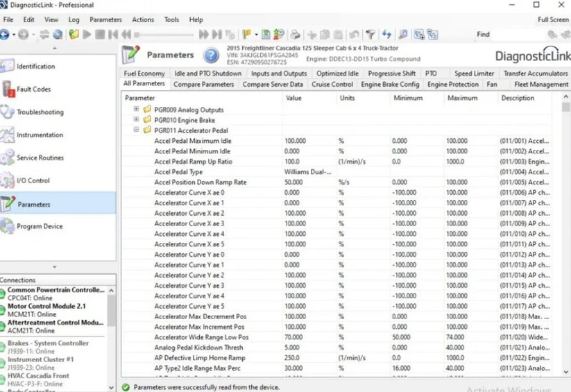Sort by the Minimum column header
The height and width of the screenshot is (392, 571).
pyautogui.click(x=416, y=98)
